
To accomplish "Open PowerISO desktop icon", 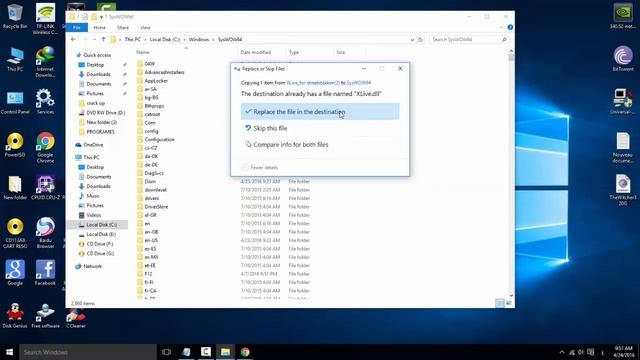I will click(x=15, y=145).
